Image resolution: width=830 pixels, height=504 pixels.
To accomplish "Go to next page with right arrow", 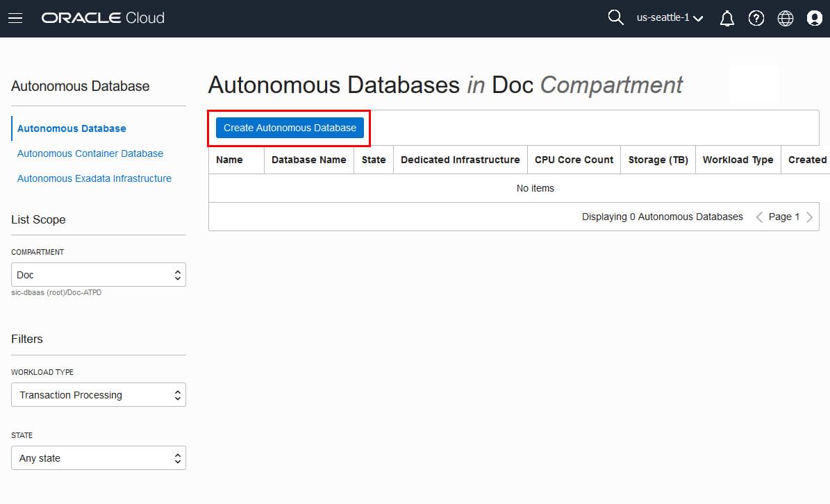I will 810,217.
